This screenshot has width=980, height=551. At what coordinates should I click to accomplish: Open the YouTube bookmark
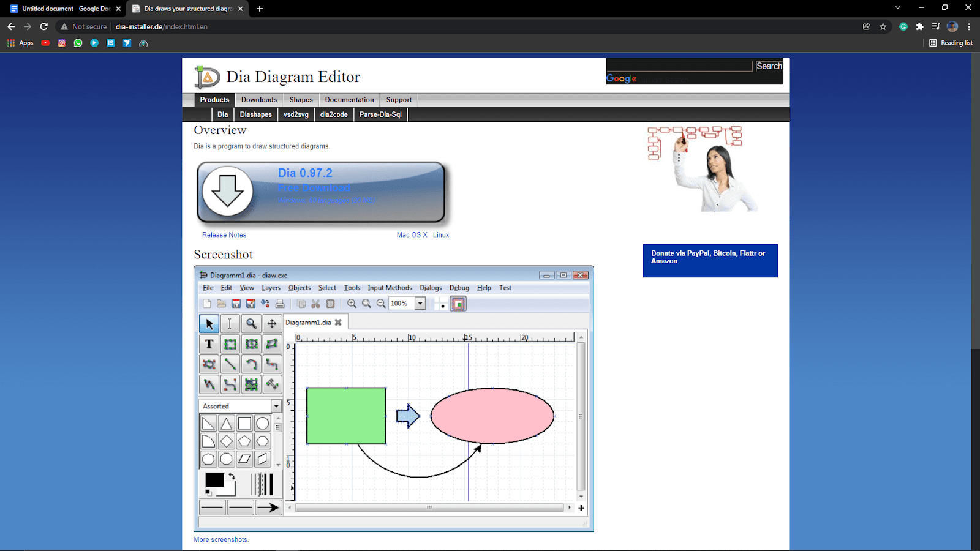coord(45,43)
